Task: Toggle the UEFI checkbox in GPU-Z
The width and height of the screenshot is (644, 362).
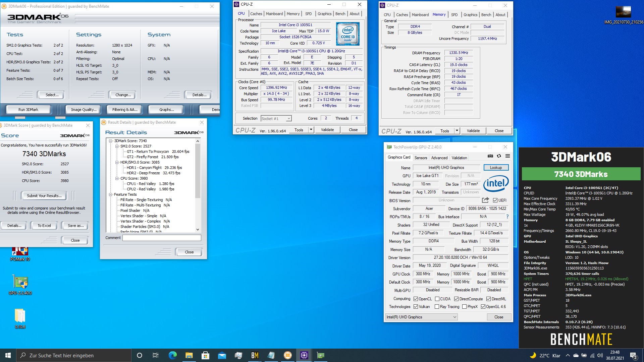Action: coord(495,200)
